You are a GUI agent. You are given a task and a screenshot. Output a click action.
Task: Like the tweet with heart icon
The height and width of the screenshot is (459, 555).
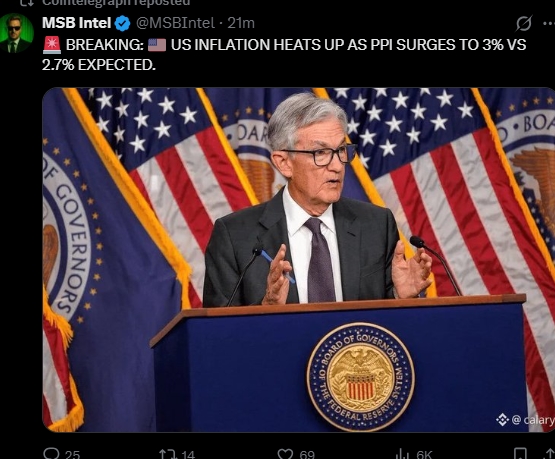click(285, 454)
